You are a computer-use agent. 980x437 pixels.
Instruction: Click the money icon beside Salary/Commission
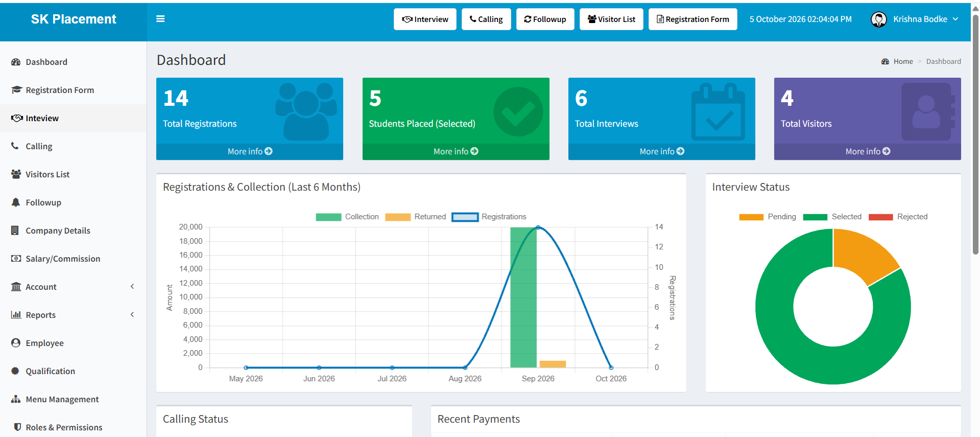16,258
